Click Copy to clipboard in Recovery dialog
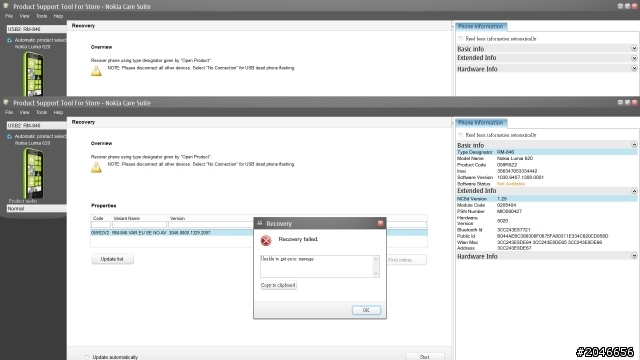The image size is (640, 360). (x=278, y=285)
